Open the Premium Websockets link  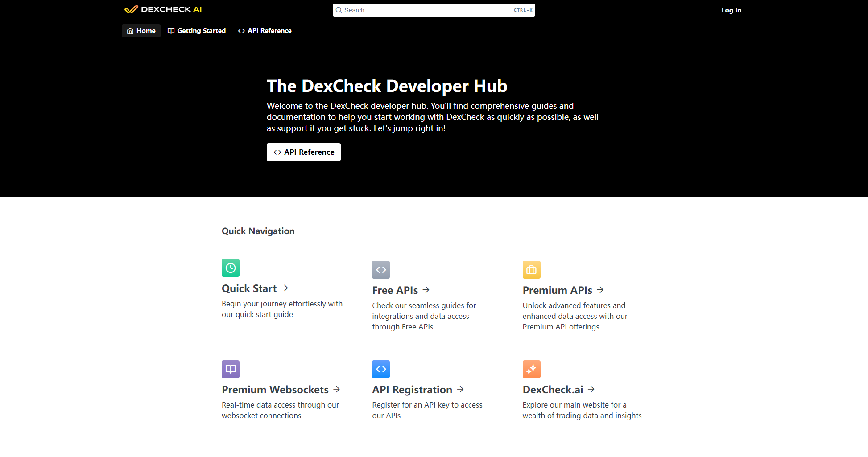tap(275, 389)
